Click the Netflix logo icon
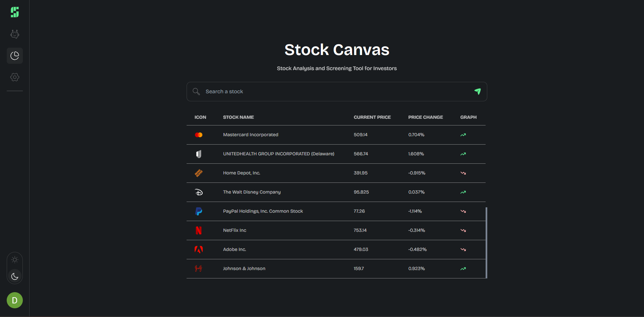Viewport: 644px width, 317px height. pyautogui.click(x=199, y=230)
